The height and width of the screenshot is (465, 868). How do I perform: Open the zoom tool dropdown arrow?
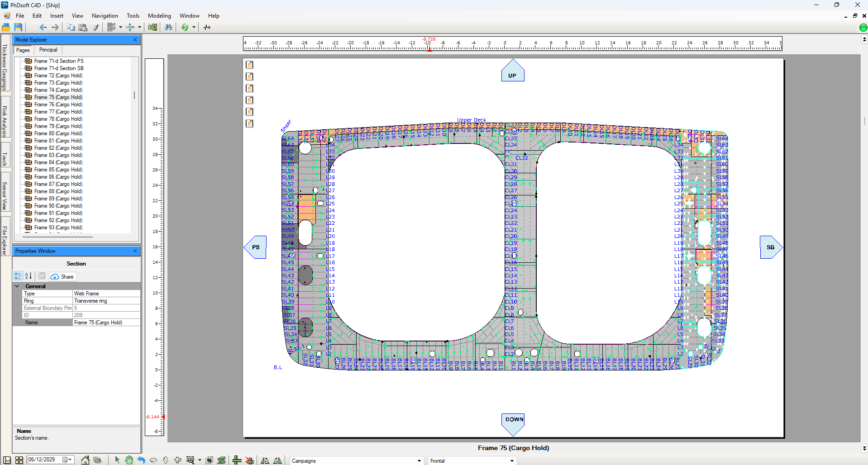pos(200,460)
